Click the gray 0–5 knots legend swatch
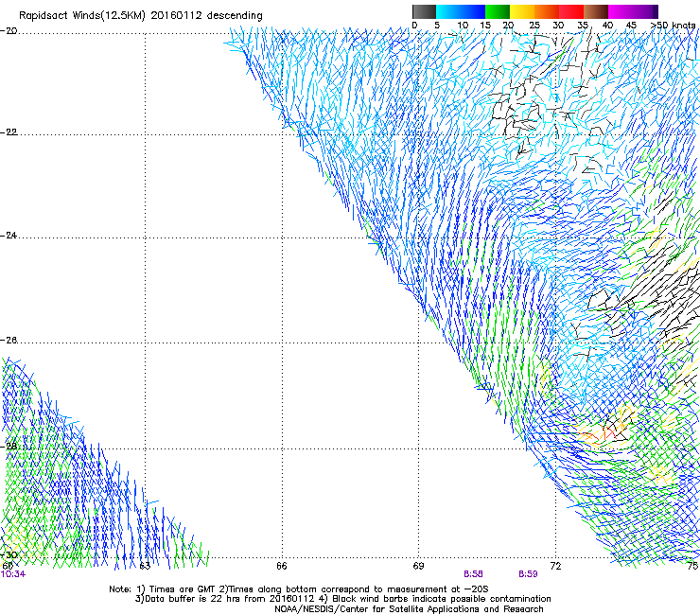The width and height of the screenshot is (700, 615). [x=424, y=11]
